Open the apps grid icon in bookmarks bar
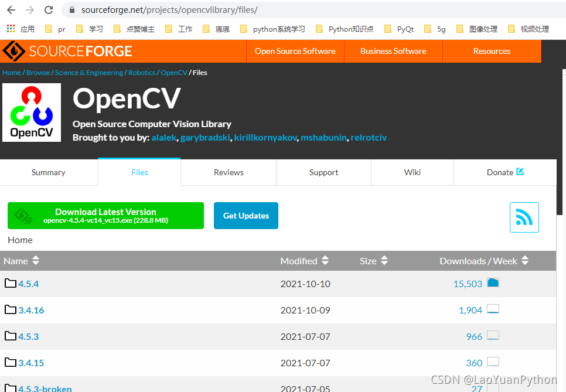 pyautogui.click(x=11, y=29)
